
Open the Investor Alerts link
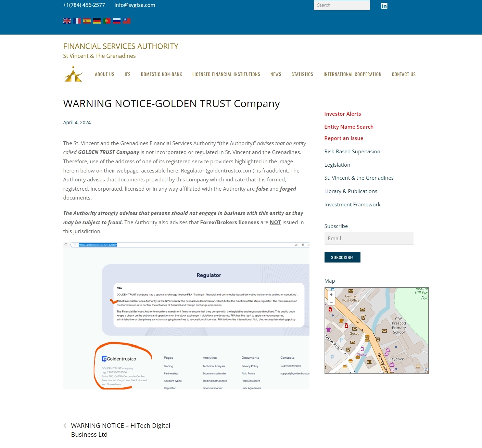(342, 114)
